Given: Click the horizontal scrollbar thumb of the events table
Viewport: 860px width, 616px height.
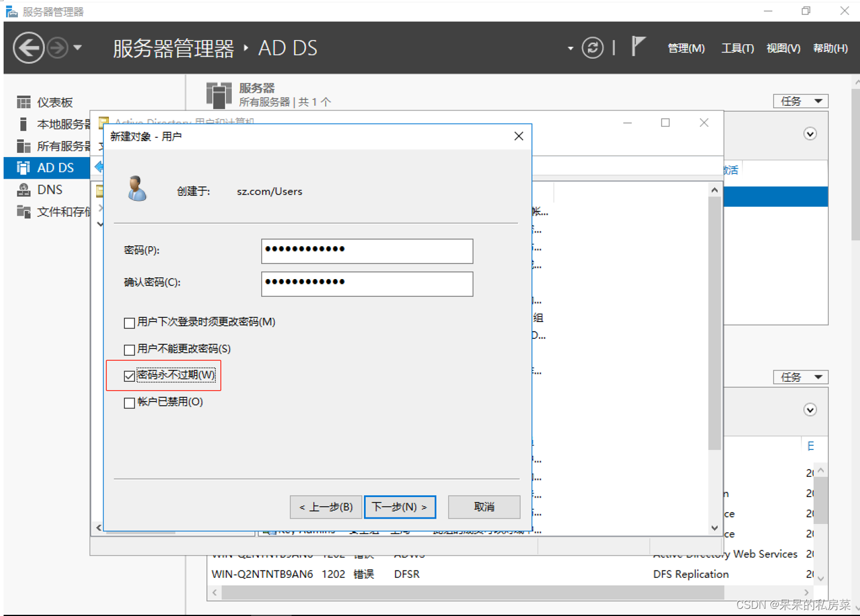Looking at the screenshot, I should [473, 593].
